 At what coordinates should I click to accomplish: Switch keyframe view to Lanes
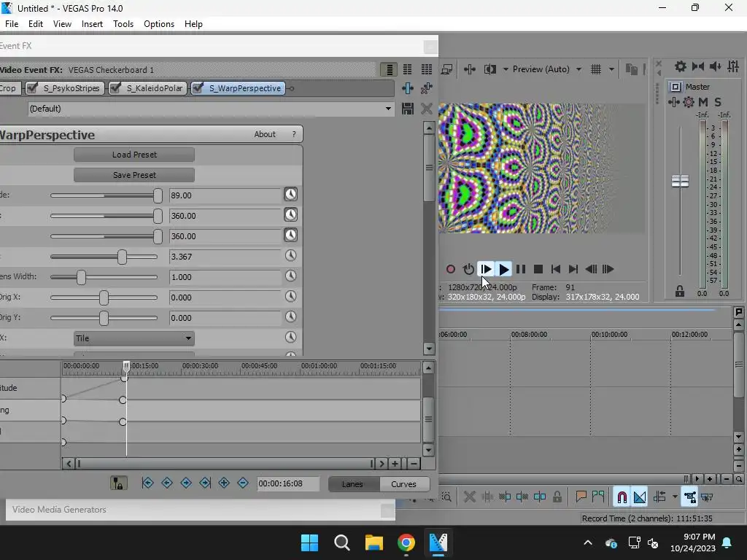tap(354, 484)
